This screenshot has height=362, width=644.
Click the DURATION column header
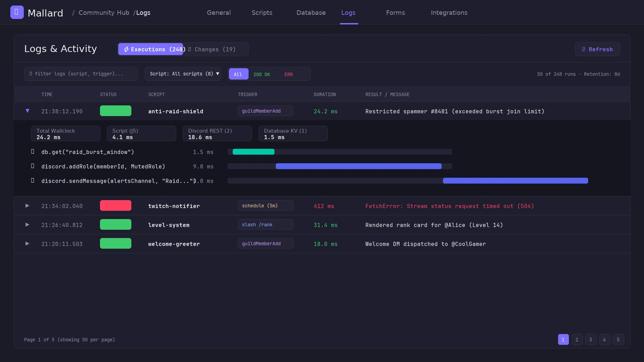coord(324,94)
